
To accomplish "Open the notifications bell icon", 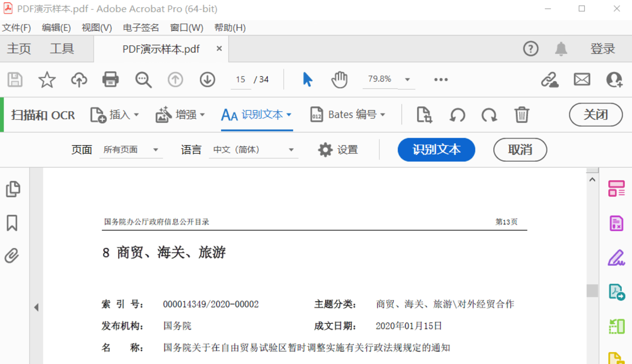I will pyautogui.click(x=561, y=49).
